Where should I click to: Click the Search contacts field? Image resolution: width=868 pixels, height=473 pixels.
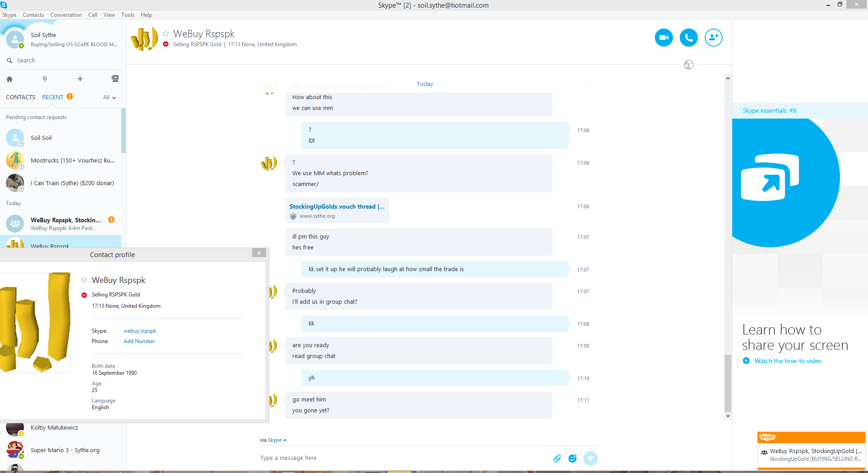(63, 61)
